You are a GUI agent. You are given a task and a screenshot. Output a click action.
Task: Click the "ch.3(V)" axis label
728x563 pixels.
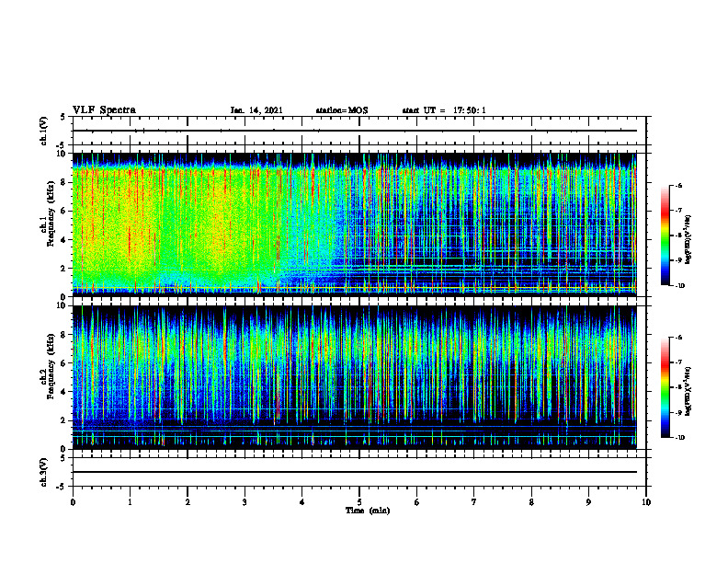(x=43, y=472)
